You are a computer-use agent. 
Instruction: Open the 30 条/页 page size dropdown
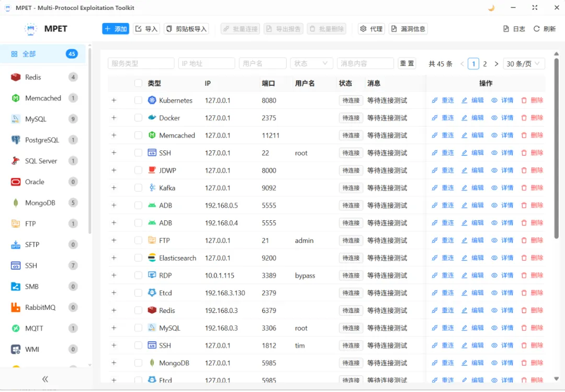tap(524, 63)
